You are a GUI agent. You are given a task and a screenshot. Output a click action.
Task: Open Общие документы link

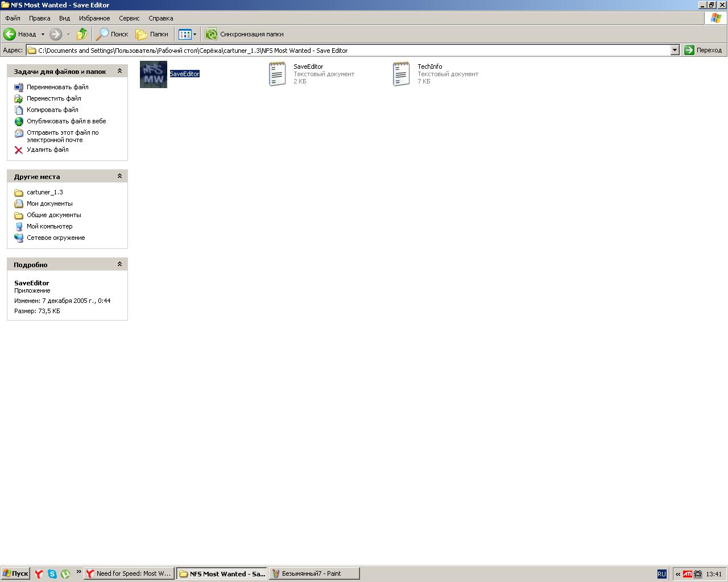pos(54,215)
